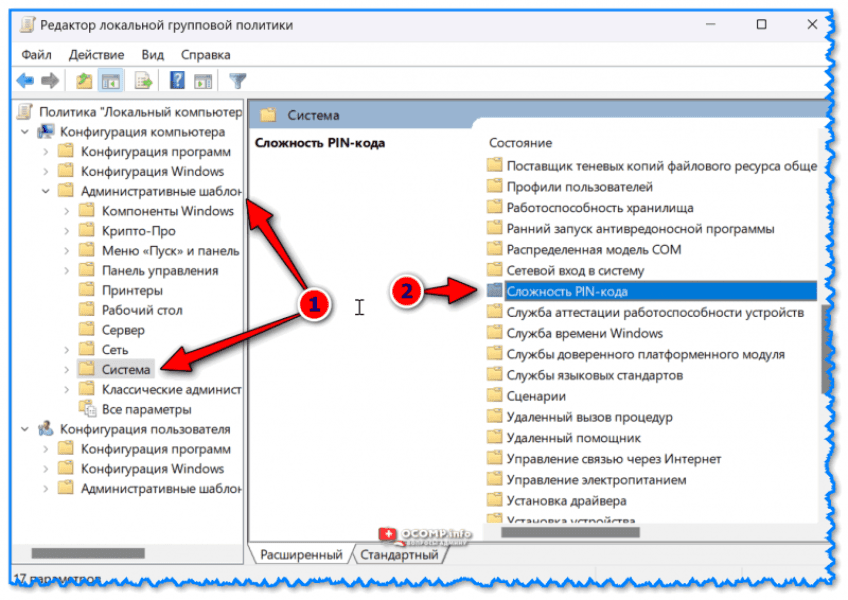This screenshot has height=600, width=848.
Task: Click the Back arrow toolbar icon
Action: tap(26, 81)
